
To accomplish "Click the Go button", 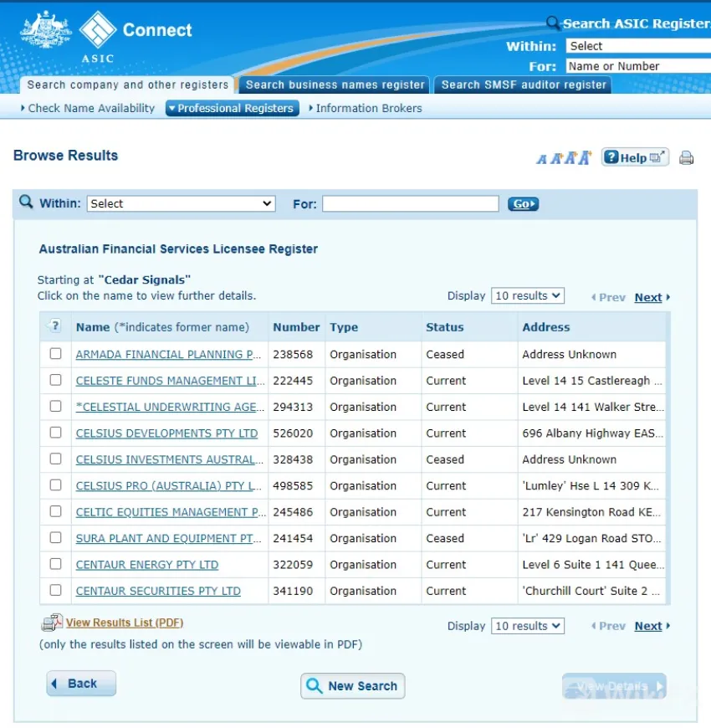I will [523, 204].
